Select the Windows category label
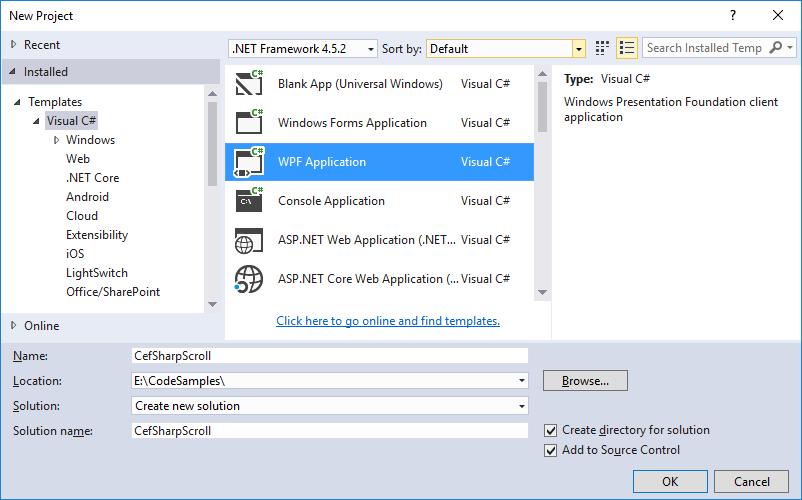The height and width of the screenshot is (500, 802). point(91,140)
